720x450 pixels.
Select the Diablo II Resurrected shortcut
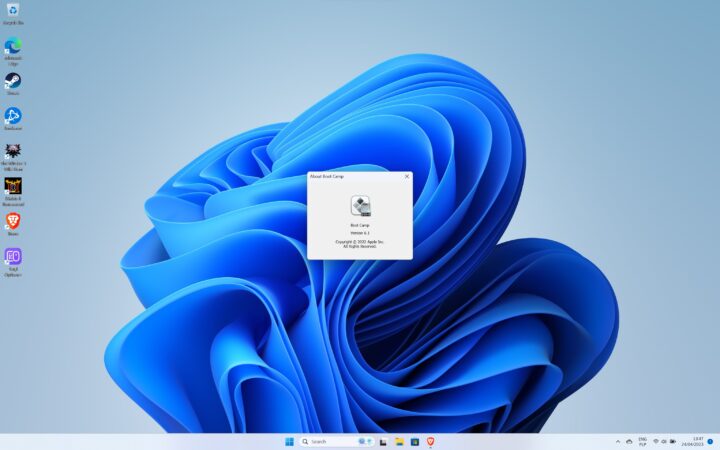[x=13, y=192]
